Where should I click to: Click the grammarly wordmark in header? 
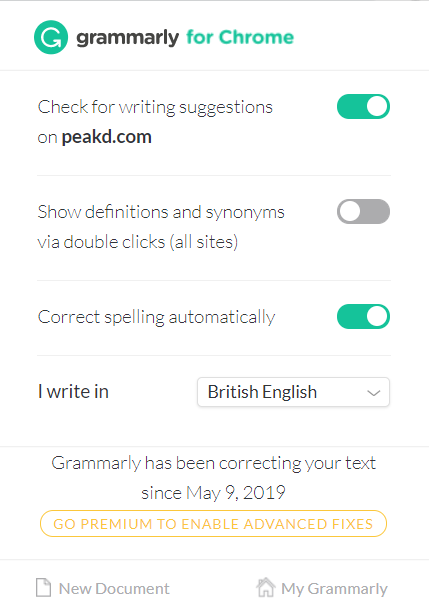click(x=127, y=38)
